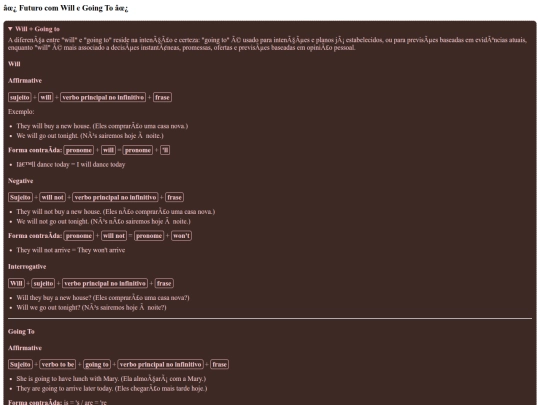540x405 pixels.
Task: Select the sentence "They will buy a new house."
Action: [53, 126]
